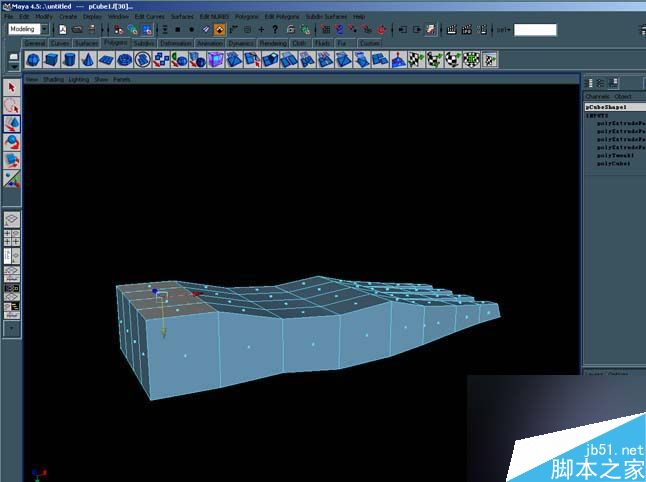The image size is (646, 482).
Task: Open the sel quick-selection mode dropdown
Action: click(x=503, y=30)
